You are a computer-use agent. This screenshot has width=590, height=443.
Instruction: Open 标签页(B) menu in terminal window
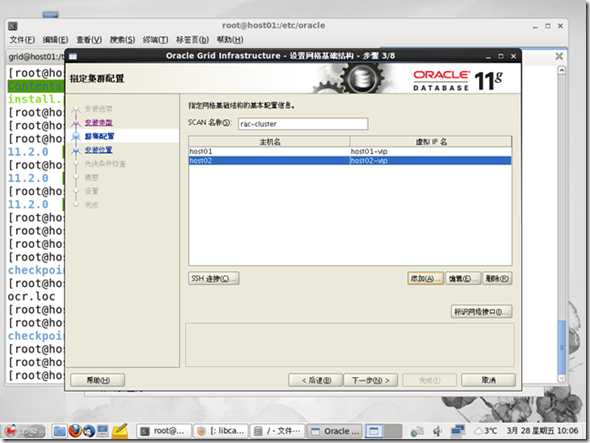click(x=192, y=40)
